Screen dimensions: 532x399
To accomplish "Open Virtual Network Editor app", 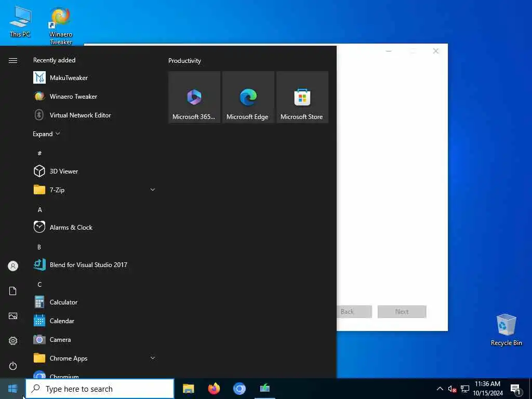I will point(95,115).
